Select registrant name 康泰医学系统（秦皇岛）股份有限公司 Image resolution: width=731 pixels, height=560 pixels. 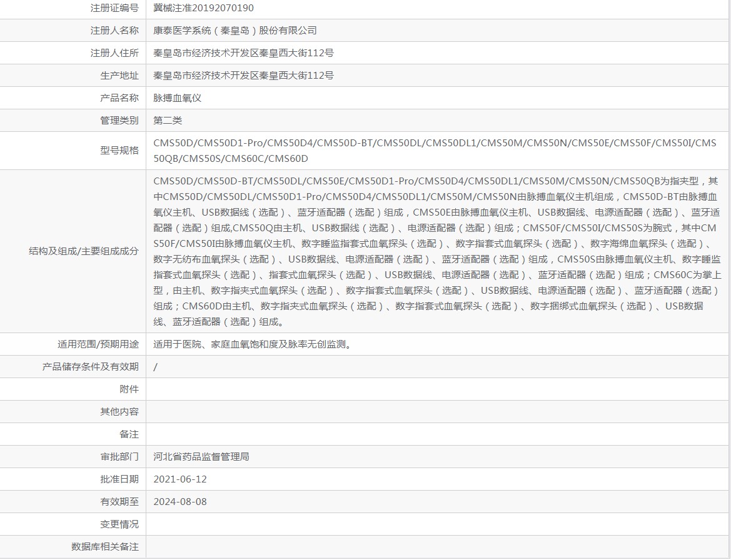[235, 30]
